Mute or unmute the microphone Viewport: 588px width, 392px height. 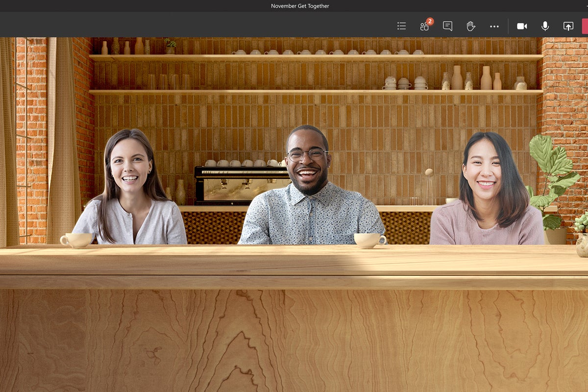[x=545, y=26]
